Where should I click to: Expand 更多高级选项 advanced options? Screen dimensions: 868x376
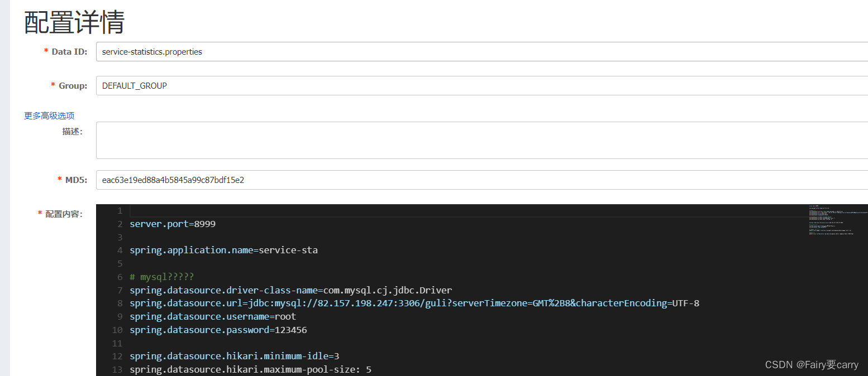tap(49, 115)
